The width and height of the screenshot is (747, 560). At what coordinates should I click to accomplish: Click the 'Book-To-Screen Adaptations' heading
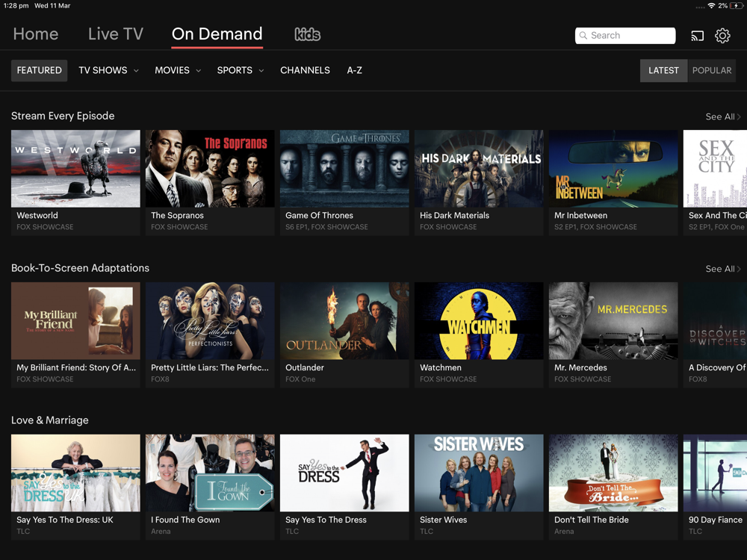click(x=80, y=268)
